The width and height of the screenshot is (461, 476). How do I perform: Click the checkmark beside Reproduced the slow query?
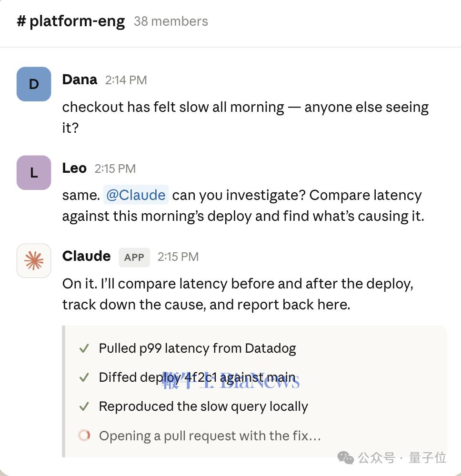tap(84, 407)
